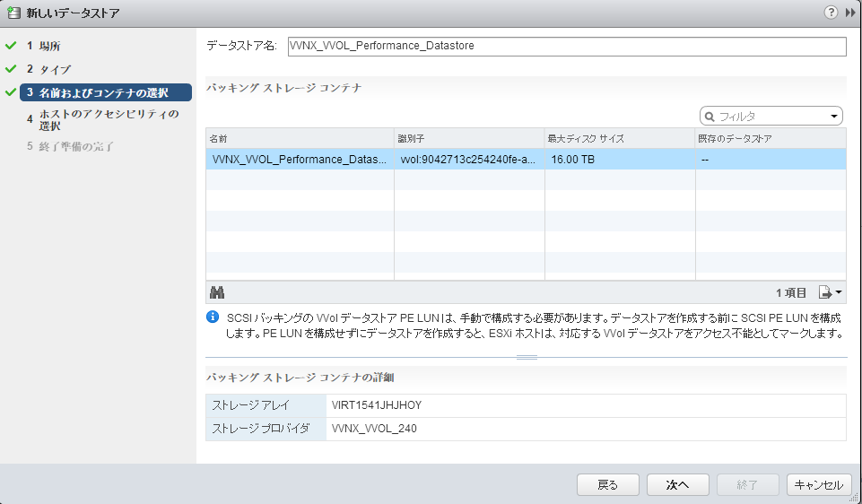Click the ストレージ アレイ label
Viewport: 862px width, 504px height.
(x=250, y=405)
